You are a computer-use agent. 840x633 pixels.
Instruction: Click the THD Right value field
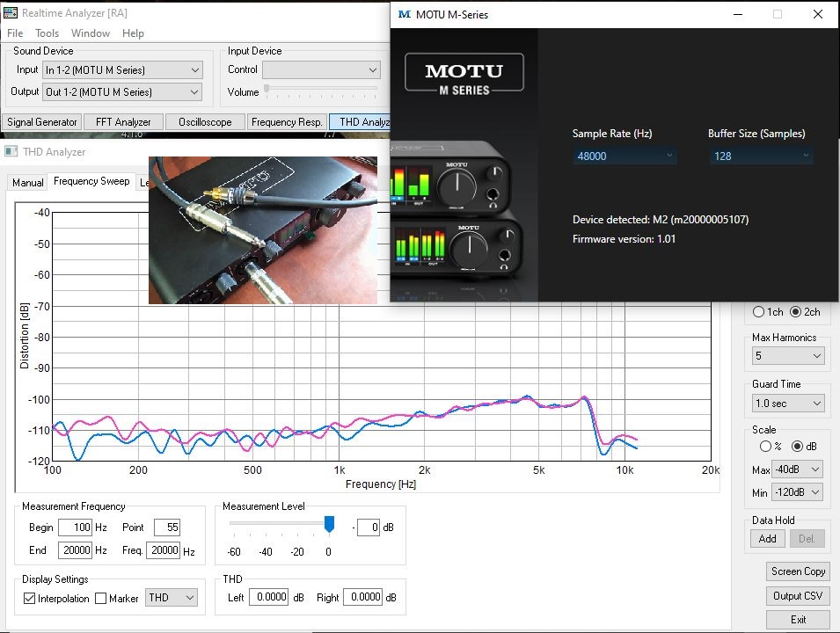(362, 597)
